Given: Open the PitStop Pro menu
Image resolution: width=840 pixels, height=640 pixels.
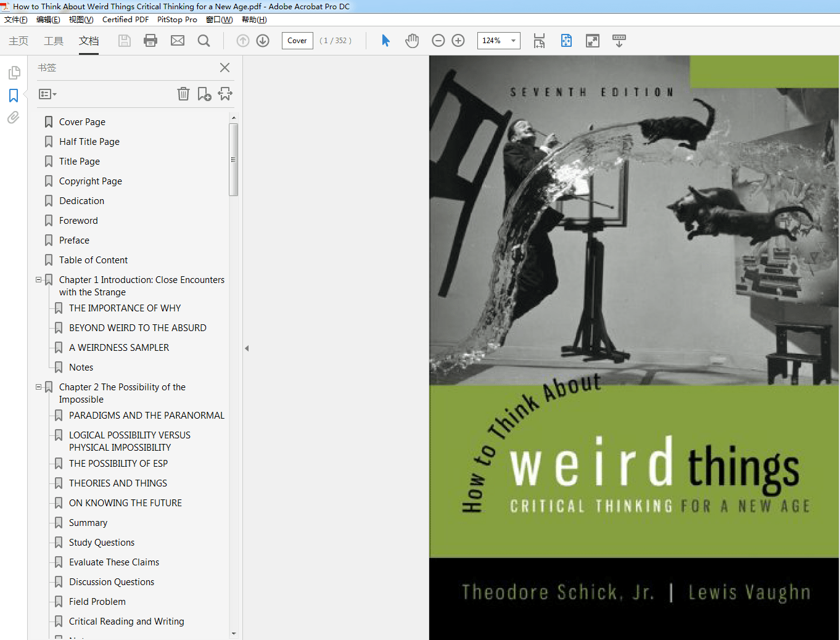Looking at the screenshot, I should coord(177,19).
